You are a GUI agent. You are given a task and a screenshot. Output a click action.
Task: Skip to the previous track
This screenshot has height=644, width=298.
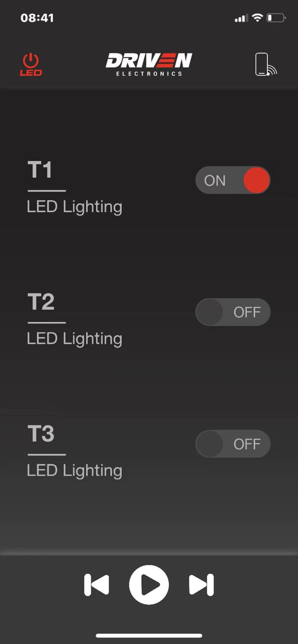click(x=97, y=585)
